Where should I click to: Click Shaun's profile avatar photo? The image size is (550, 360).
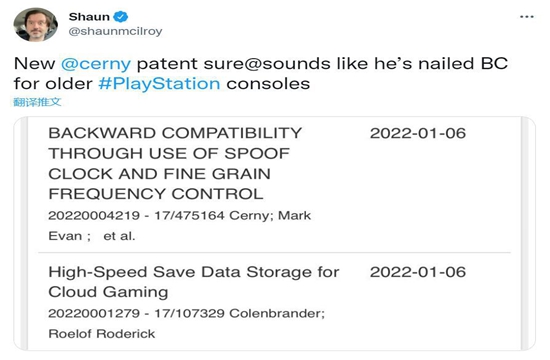pyautogui.click(x=35, y=25)
